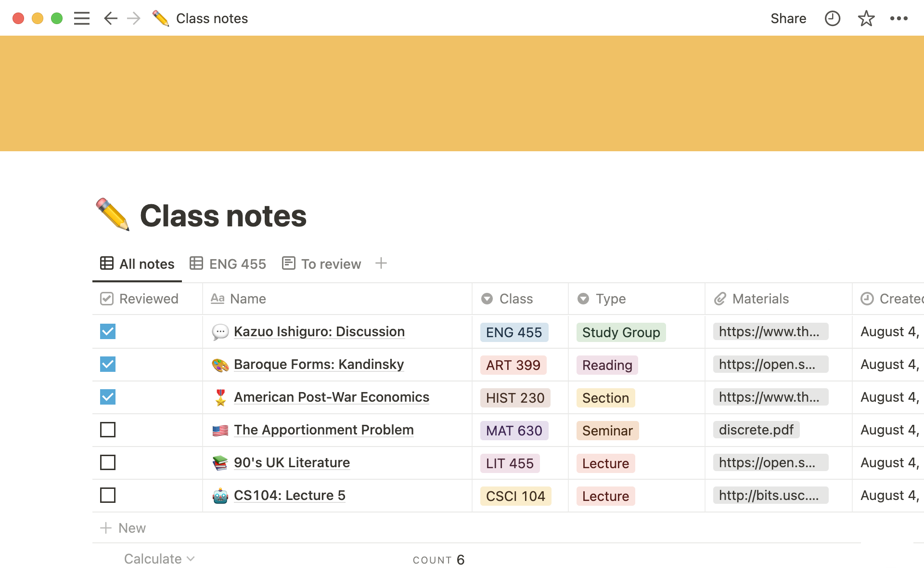This screenshot has height=578, width=924.
Task: Open page updates clock icon
Action: coord(832,18)
